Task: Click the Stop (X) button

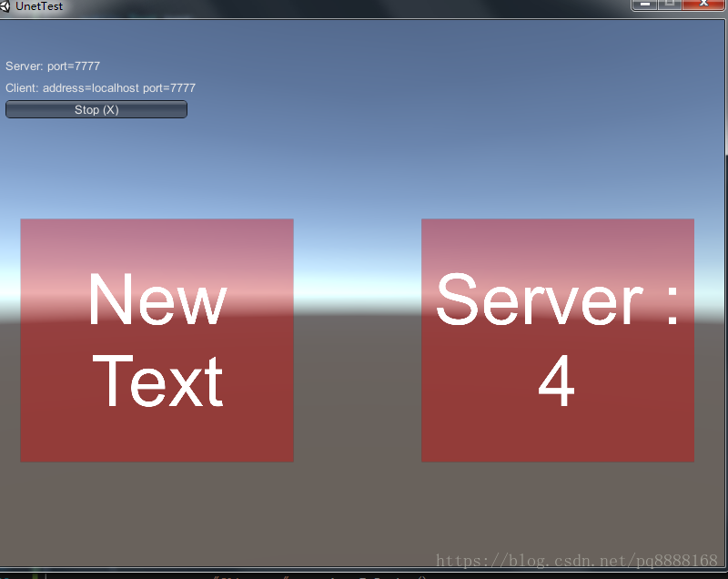Action: click(96, 109)
